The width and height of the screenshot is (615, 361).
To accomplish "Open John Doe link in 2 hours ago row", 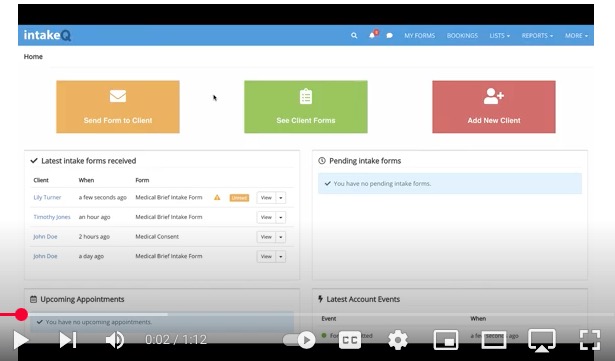I will coord(45,237).
